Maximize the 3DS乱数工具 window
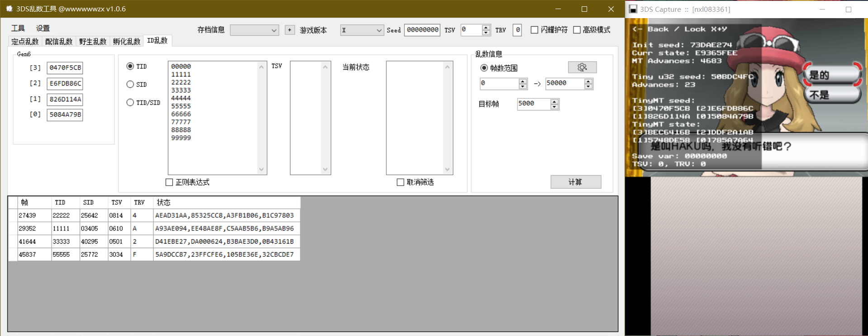This screenshot has height=336, width=868. [584, 9]
